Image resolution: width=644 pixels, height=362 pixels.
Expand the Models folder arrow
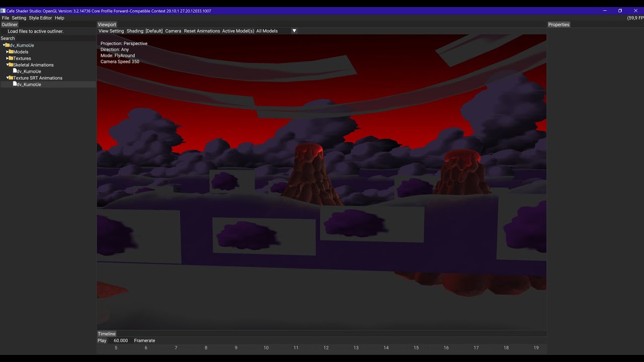coord(8,52)
